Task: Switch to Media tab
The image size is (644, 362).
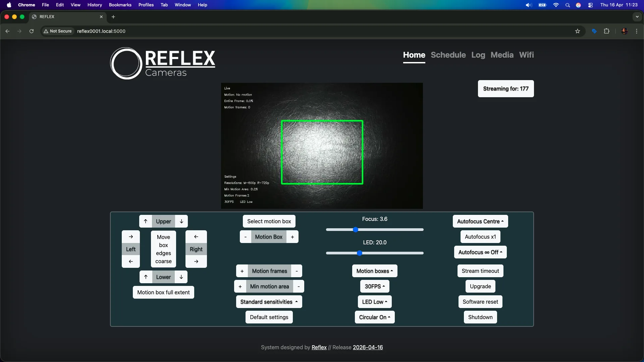Action: tap(502, 55)
